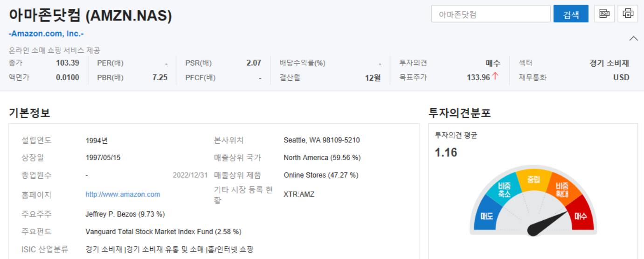This screenshot has height=259, width=644.
Task: Click the 투자의견분포 section heading
Action: tap(459, 113)
